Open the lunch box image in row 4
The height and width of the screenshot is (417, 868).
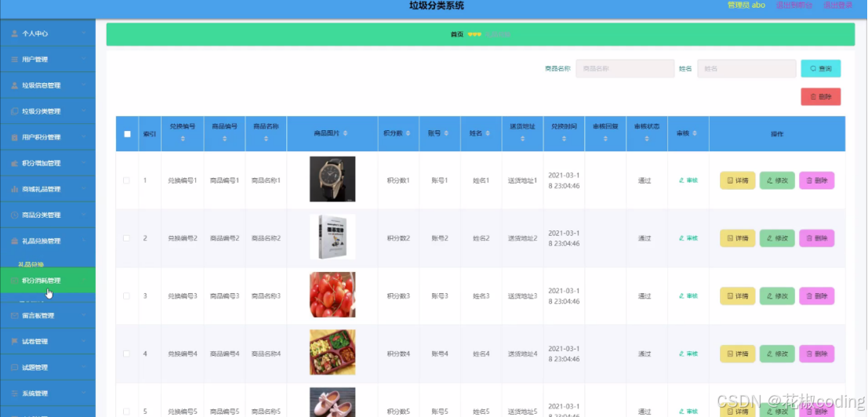coord(332,352)
